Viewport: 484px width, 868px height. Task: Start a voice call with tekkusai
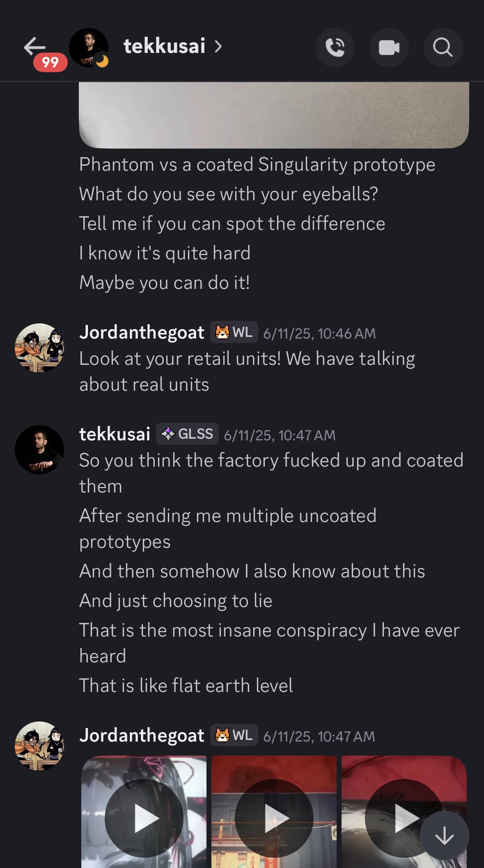click(335, 48)
